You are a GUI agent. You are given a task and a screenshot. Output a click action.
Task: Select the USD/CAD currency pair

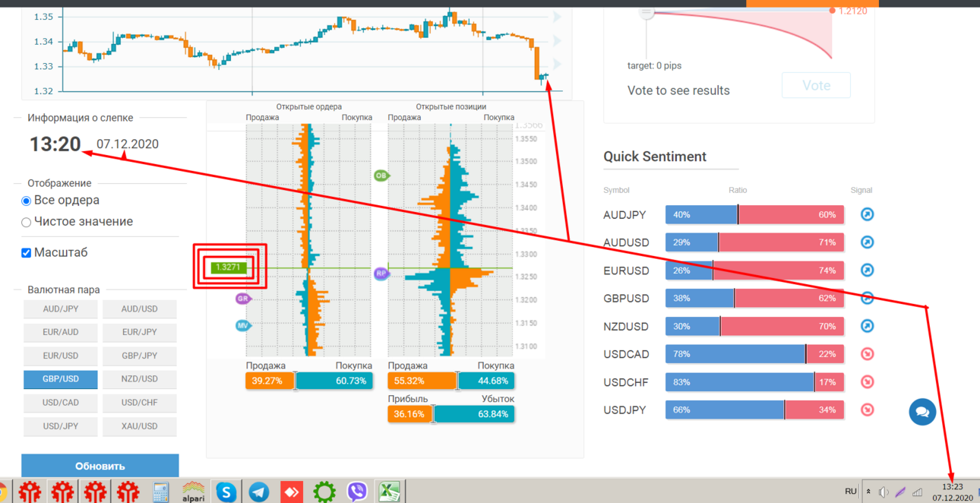61,403
